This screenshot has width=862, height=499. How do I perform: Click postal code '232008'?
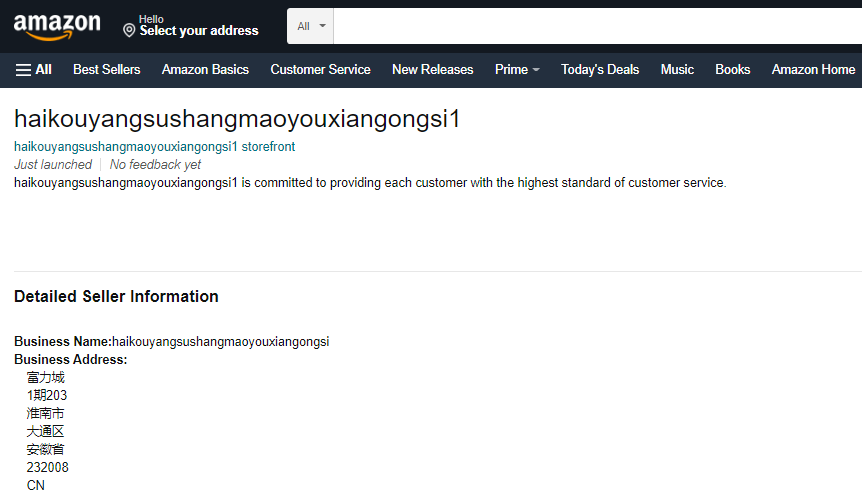pos(48,468)
